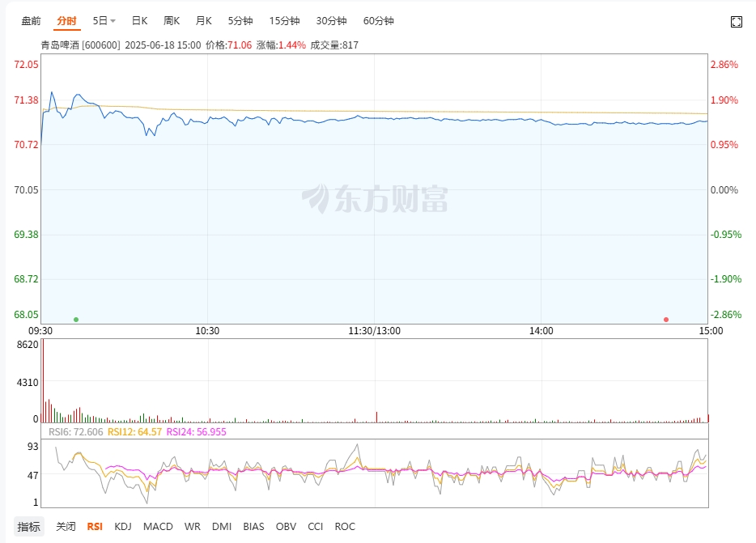Select the MACD indicator
The image size is (756, 543).
pos(158,527)
